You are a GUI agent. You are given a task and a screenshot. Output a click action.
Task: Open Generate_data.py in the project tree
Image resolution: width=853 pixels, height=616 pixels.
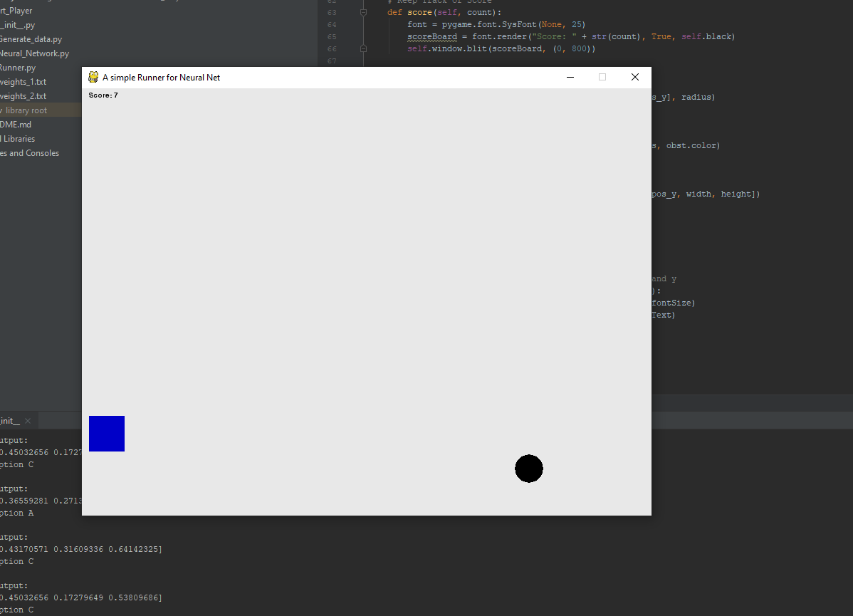[x=31, y=39]
